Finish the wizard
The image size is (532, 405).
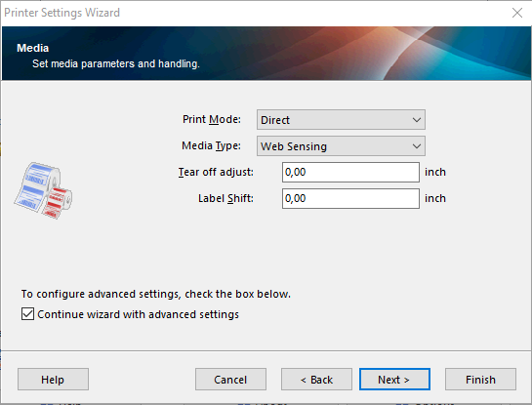pyautogui.click(x=480, y=380)
